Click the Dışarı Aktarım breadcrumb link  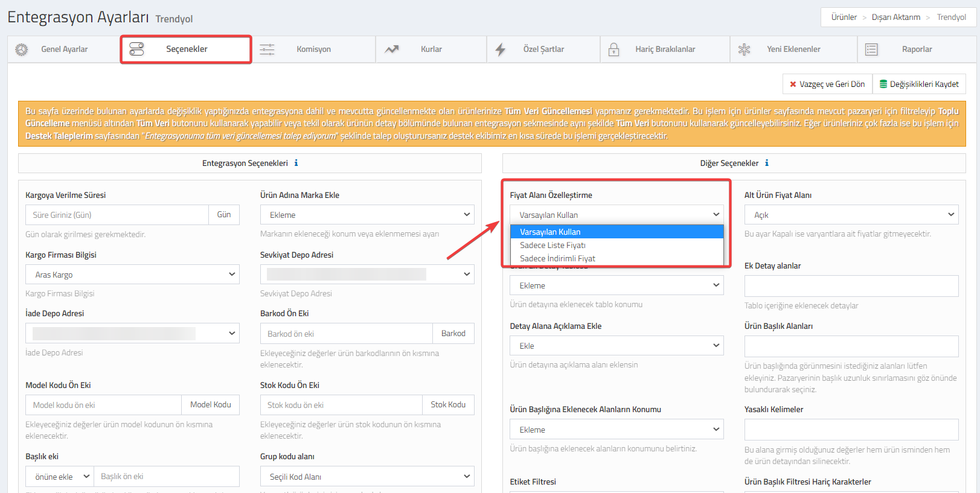[x=895, y=17]
